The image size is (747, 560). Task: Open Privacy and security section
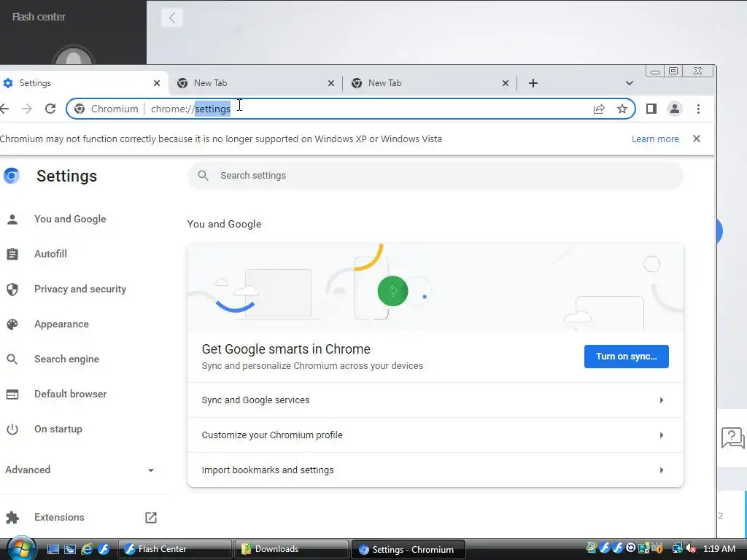click(80, 289)
